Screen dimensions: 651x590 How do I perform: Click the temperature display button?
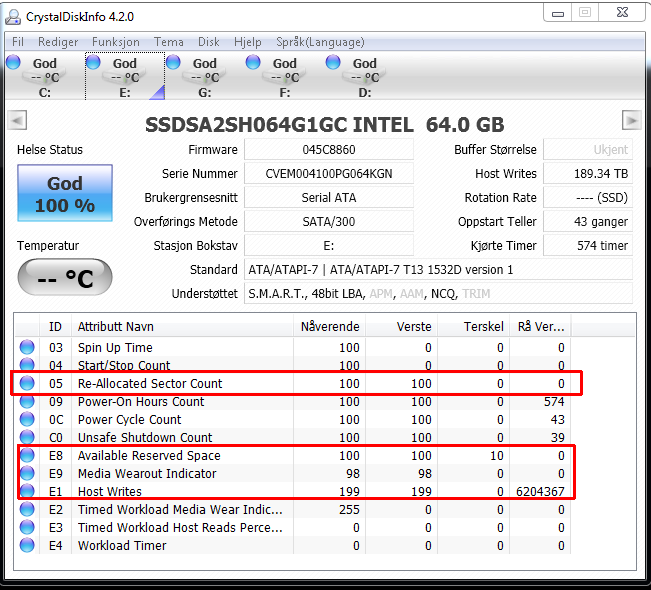[65, 277]
